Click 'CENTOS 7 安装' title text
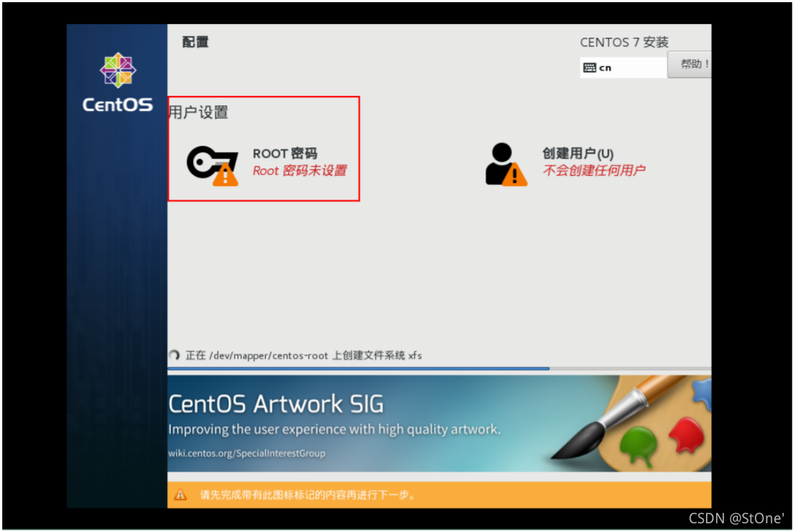 point(624,42)
